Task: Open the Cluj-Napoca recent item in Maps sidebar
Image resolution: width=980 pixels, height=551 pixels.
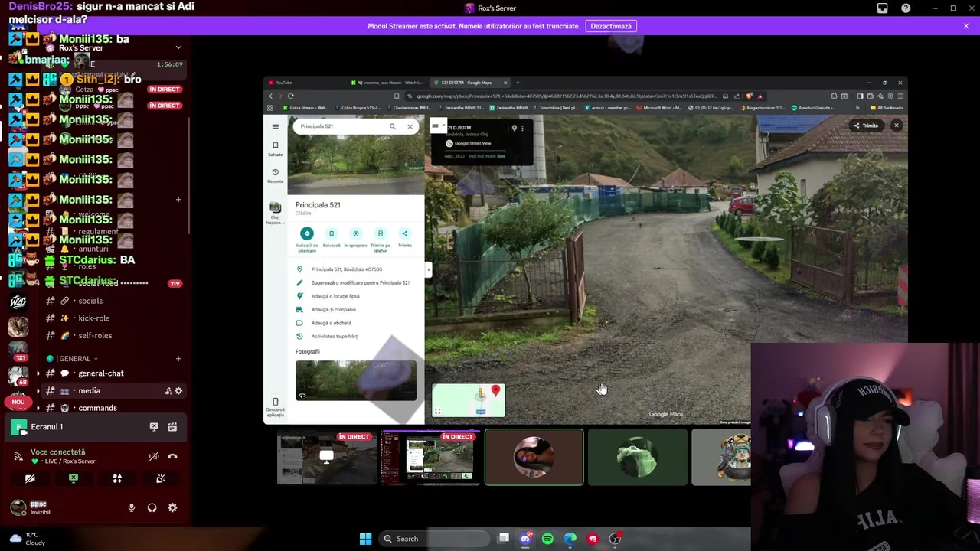Action: click(275, 212)
